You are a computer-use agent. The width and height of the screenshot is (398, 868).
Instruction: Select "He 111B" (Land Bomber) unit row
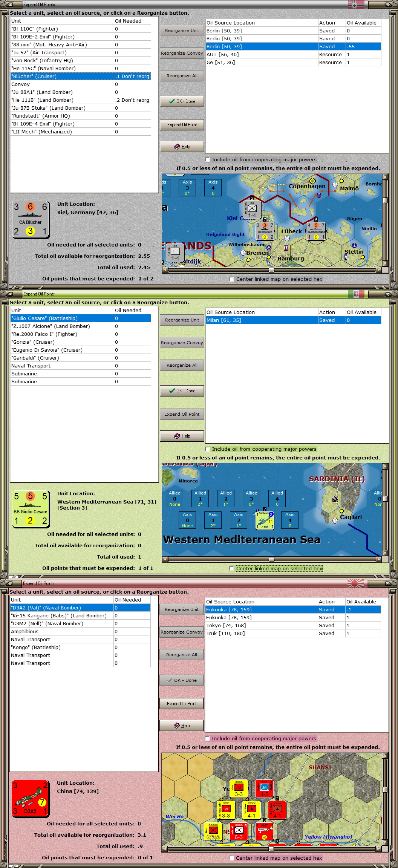[81, 100]
